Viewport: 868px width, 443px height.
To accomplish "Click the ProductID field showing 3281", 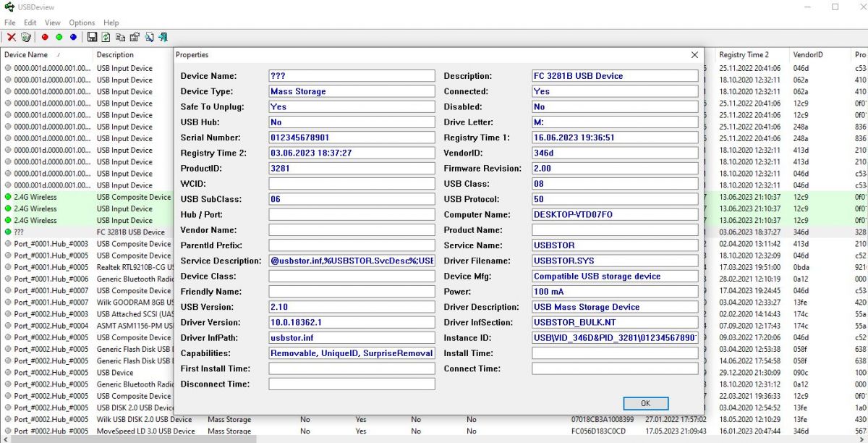I will pos(352,169).
